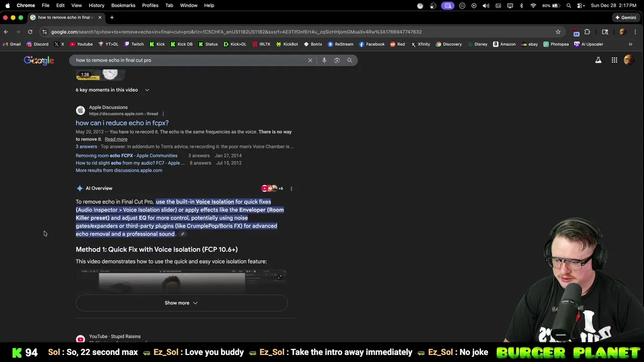Play the Voice Isolation demo video thumbnail
644x362 pixels.
coord(181,282)
